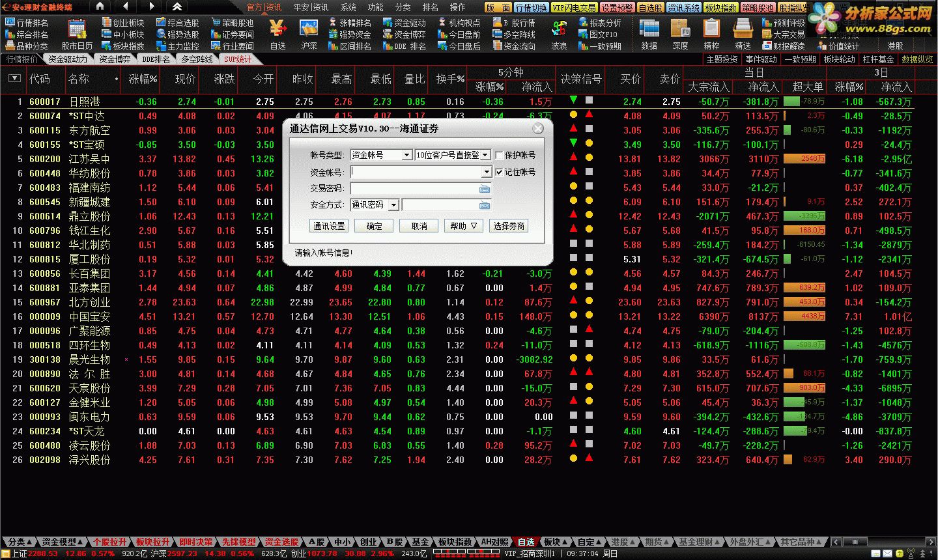This screenshot has height=560, width=938.
Task: Expand 分类 bottom tab menu
Action: pyautogui.click(x=20, y=542)
